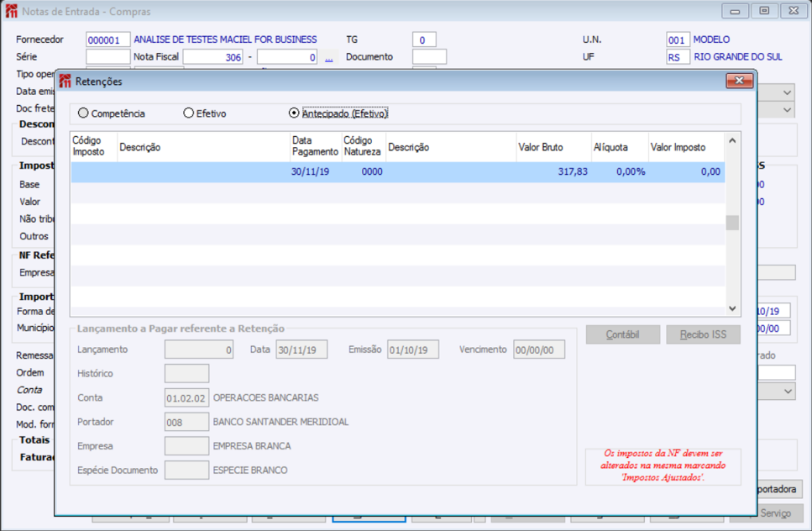This screenshot has height=531, width=812.
Task: Click the Documento field
Action: tap(429, 56)
